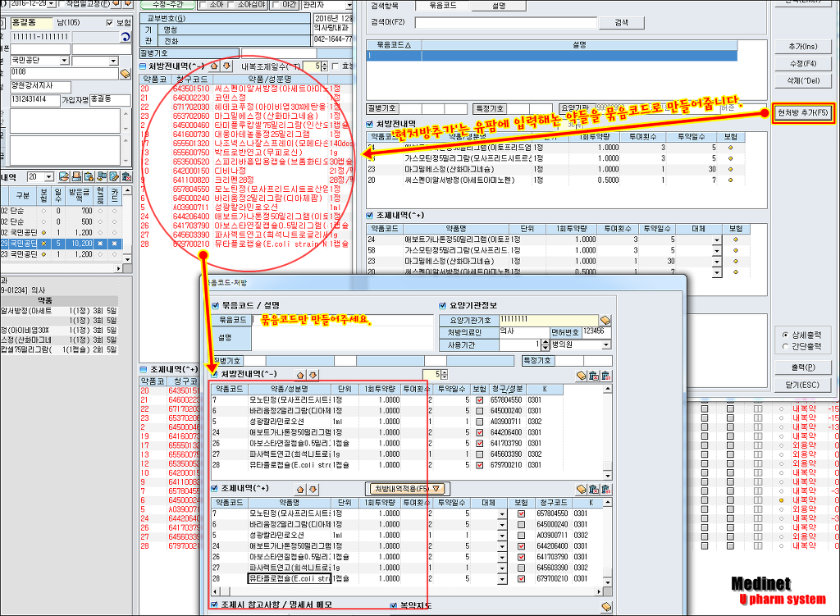Expand the 병의원 dropdown in dialog

pyautogui.click(x=605, y=345)
